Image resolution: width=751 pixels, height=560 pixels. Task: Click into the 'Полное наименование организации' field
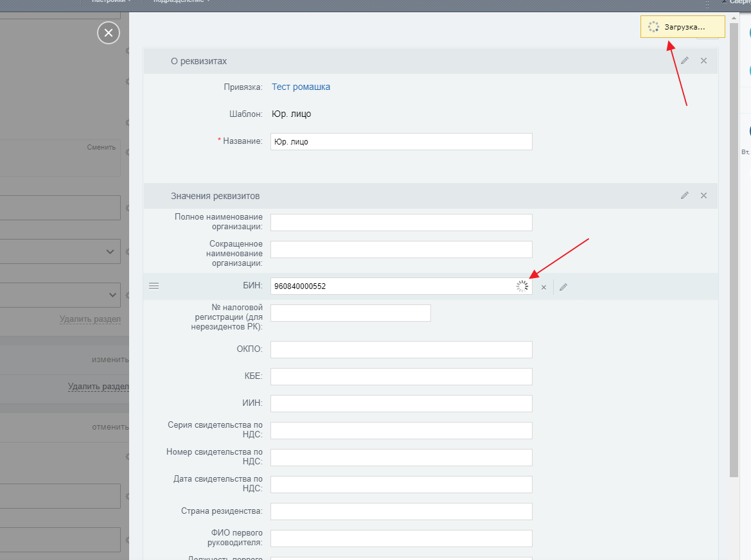pyautogui.click(x=401, y=222)
